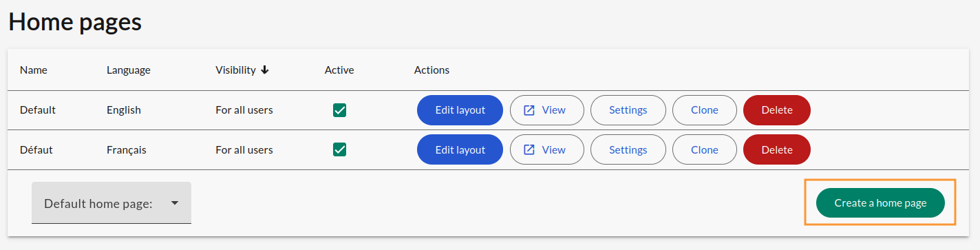Open Settings for the Default English page

[x=628, y=110]
